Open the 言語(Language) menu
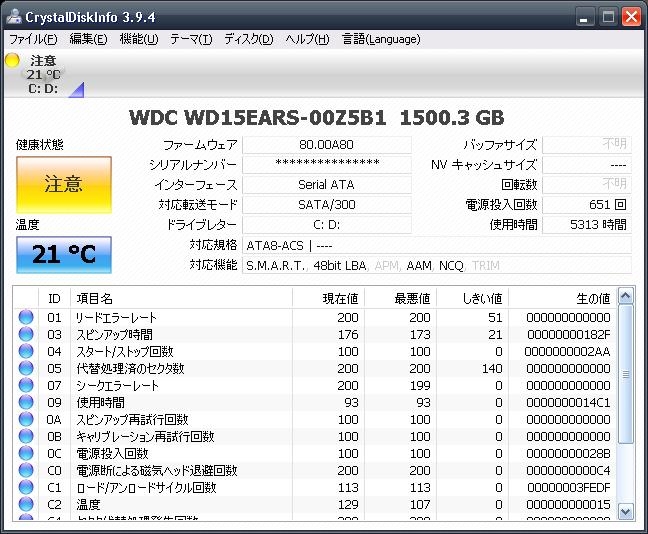This screenshot has height=534, width=648. [x=381, y=39]
